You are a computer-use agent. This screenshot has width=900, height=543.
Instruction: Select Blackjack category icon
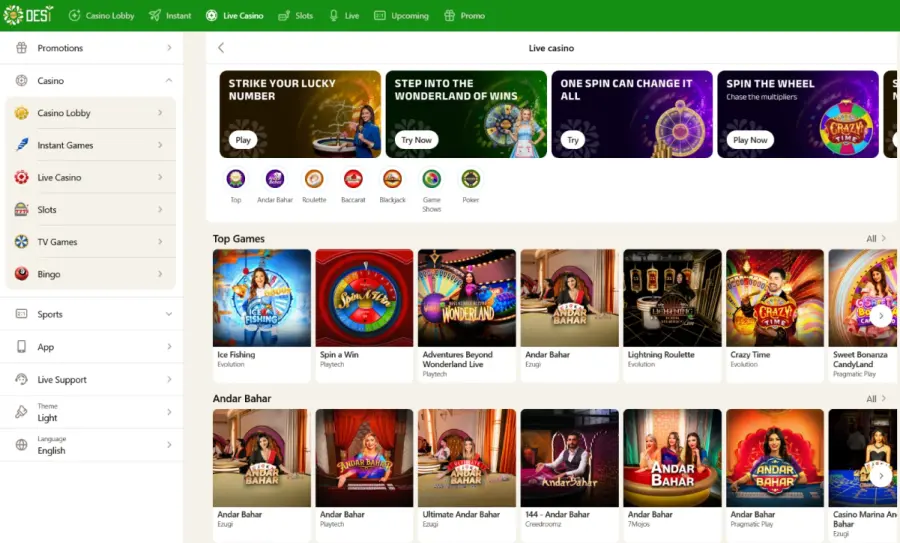tap(392, 179)
